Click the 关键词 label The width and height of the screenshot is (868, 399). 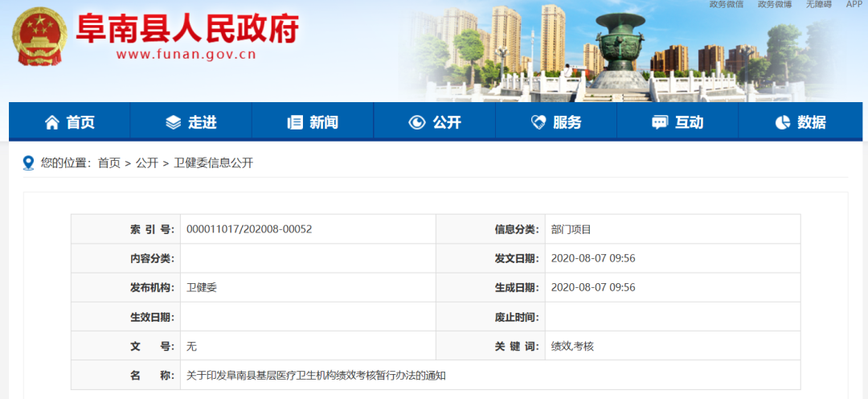[517, 347]
